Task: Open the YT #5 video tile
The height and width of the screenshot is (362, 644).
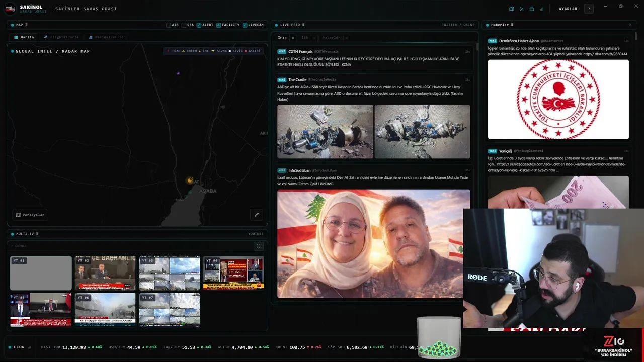Action: pos(41,310)
